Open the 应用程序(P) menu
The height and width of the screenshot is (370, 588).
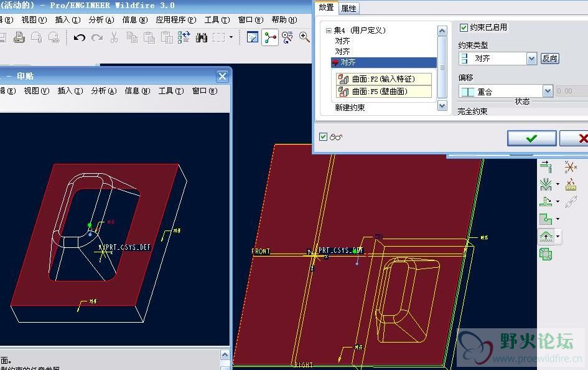click(176, 19)
